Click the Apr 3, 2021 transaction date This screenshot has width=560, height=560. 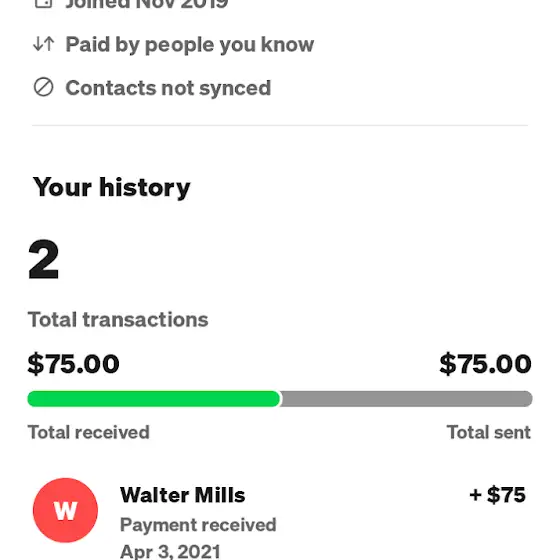point(170,551)
